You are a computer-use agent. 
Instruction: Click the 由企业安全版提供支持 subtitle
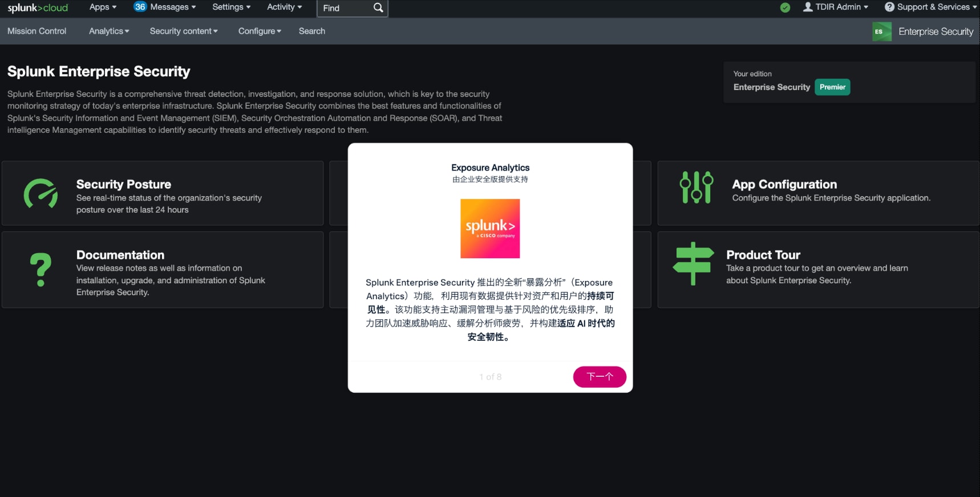pyautogui.click(x=491, y=180)
